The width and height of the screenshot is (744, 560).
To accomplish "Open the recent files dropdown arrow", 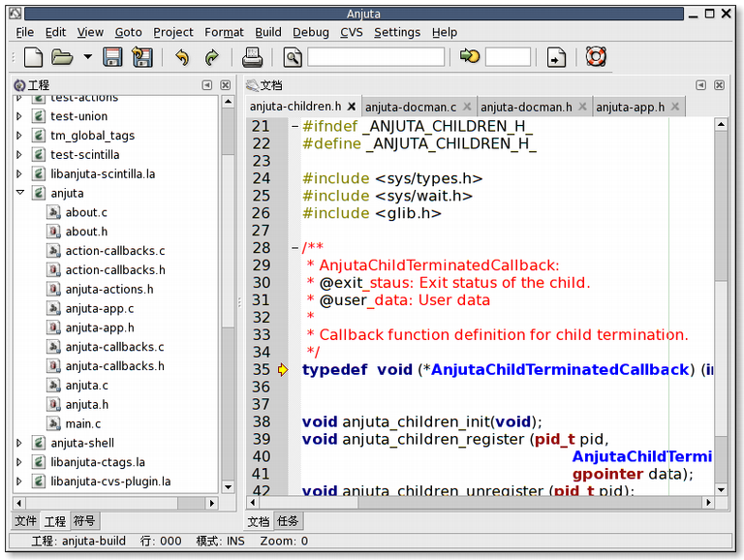I will coord(88,57).
